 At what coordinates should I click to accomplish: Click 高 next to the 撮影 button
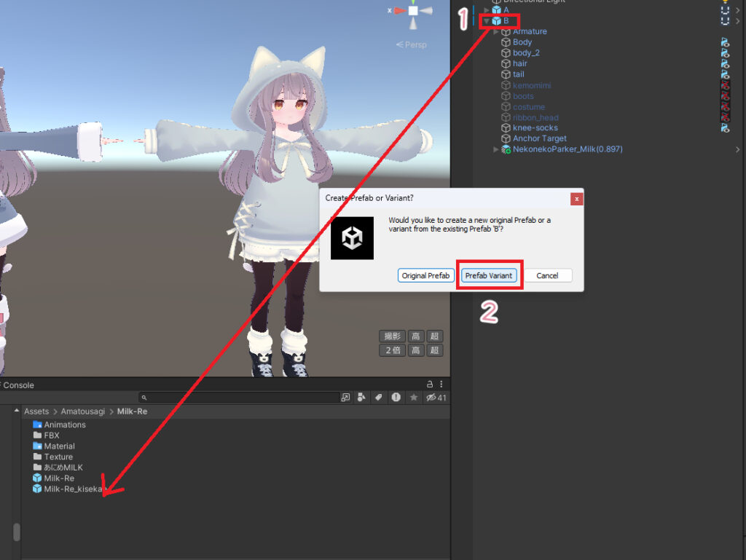[x=416, y=336]
